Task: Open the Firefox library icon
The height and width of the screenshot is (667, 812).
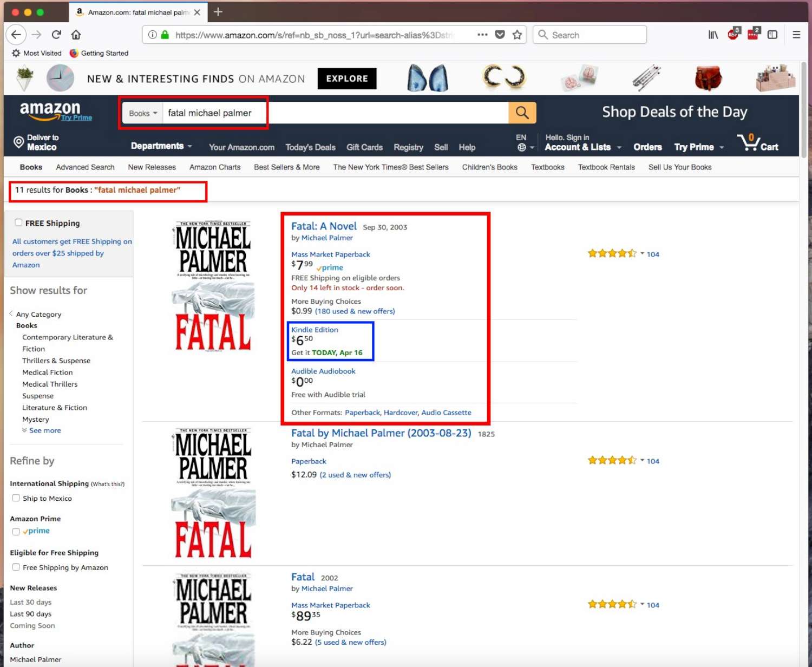Action: tap(713, 35)
